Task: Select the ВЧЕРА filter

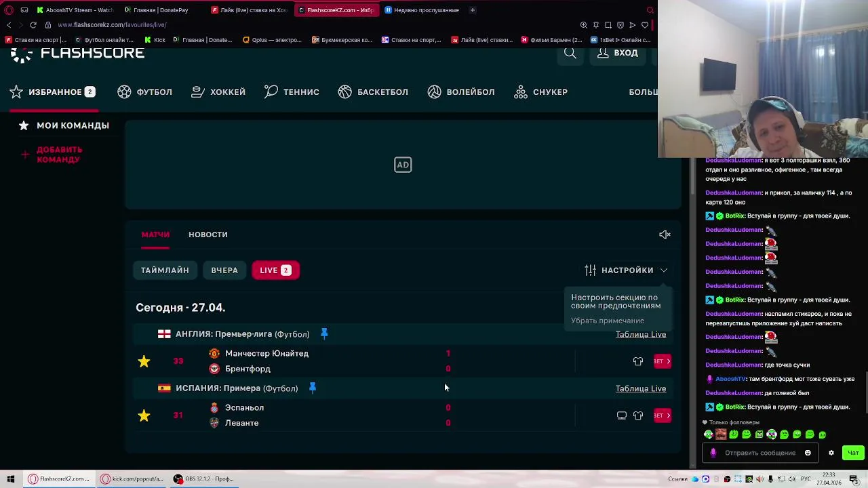Action: 224,270
